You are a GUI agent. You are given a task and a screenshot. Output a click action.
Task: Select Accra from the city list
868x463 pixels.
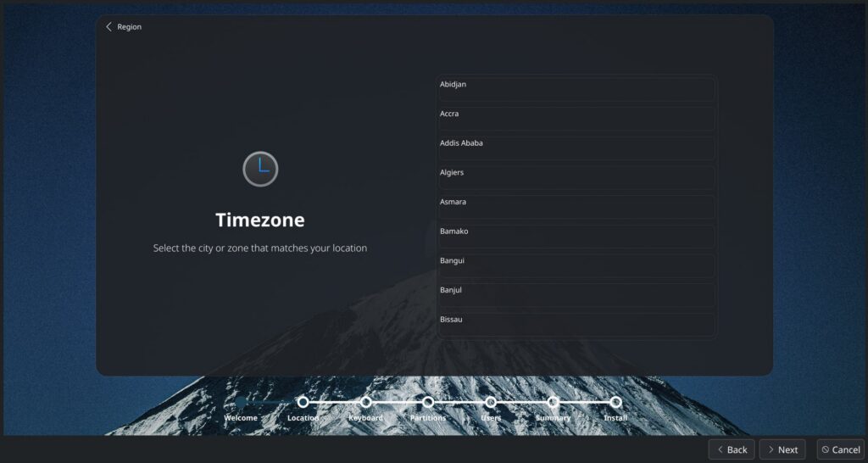(x=576, y=119)
